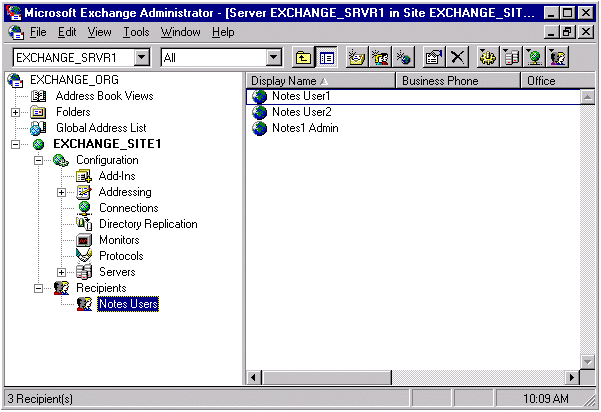Toggle the show/hide container pane button

(x=327, y=57)
